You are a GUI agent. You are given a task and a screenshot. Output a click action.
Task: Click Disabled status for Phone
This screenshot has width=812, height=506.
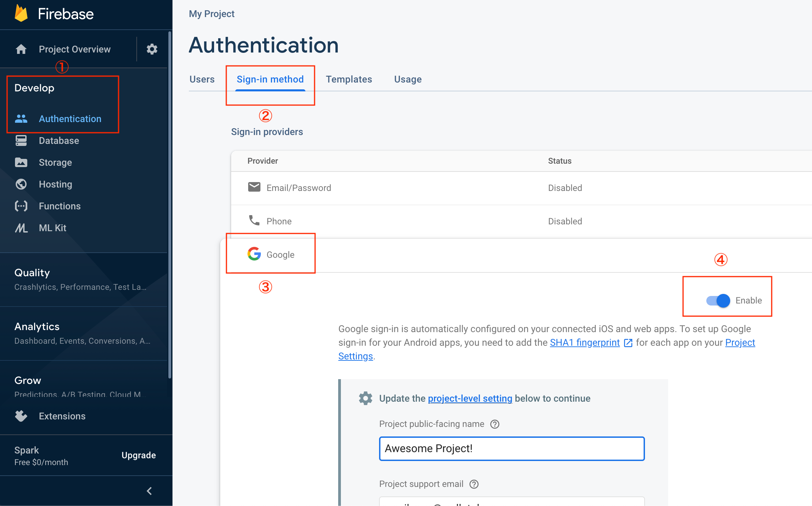tap(565, 221)
